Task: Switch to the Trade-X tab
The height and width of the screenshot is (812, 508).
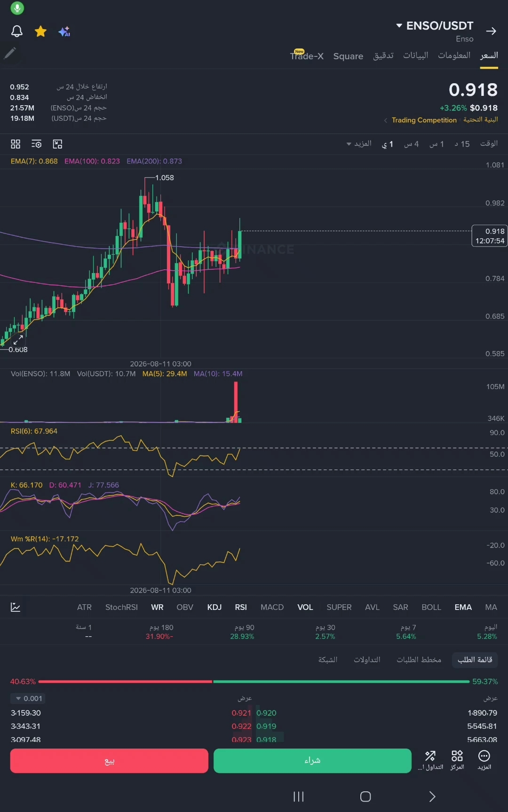Action: click(x=307, y=55)
